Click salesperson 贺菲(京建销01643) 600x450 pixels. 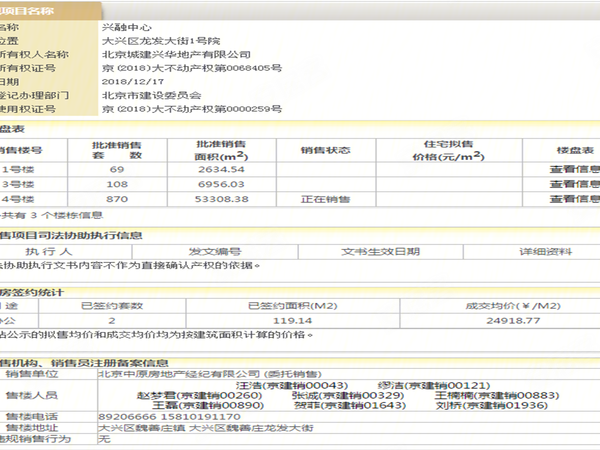[350, 405]
